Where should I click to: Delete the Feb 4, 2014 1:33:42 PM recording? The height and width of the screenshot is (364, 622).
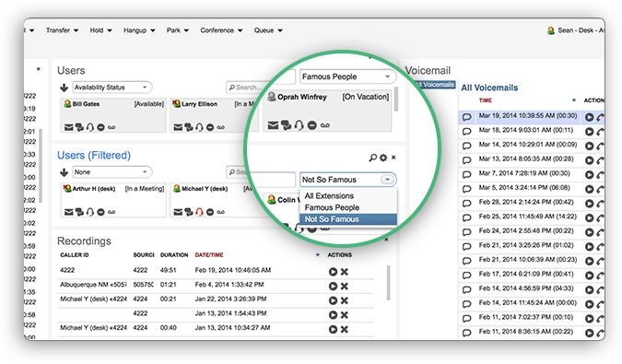click(345, 286)
